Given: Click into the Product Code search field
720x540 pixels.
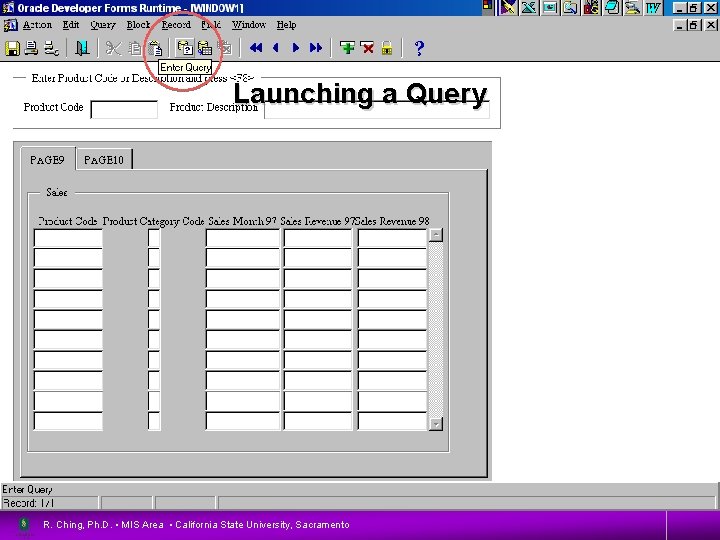Looking at the screenshot, I should tap(124, 109).
